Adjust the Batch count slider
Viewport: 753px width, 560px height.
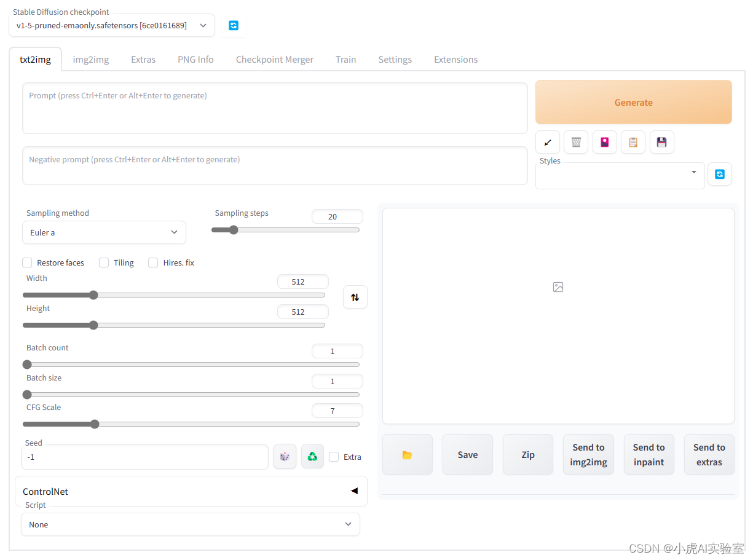(x=191, y=365)
